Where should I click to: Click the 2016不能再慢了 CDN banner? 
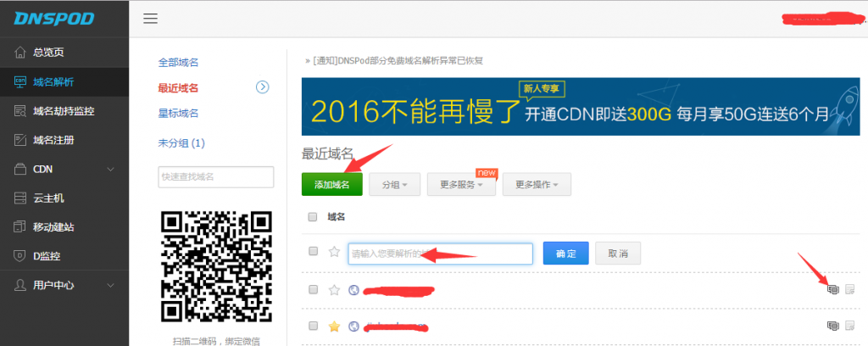[x=581, y=106]
